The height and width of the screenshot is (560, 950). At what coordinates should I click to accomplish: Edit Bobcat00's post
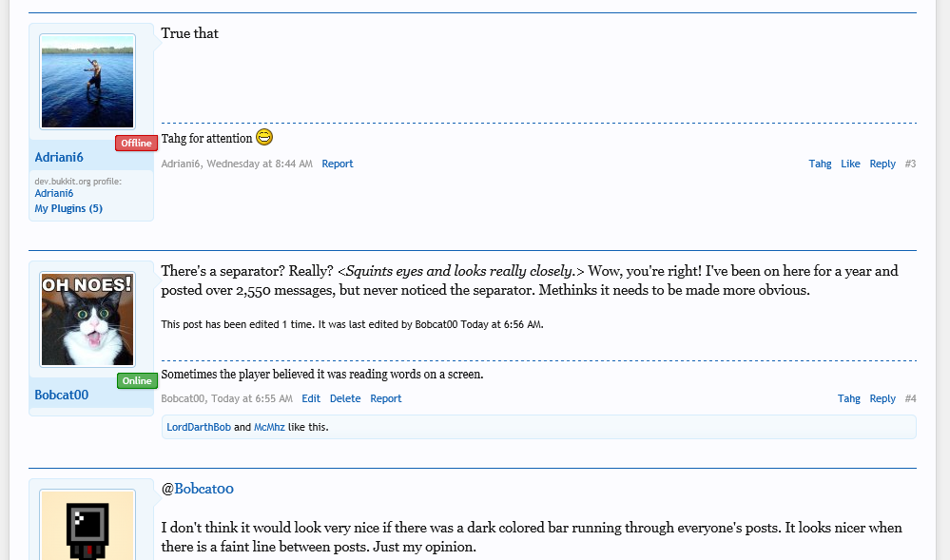tap(311, 398)
